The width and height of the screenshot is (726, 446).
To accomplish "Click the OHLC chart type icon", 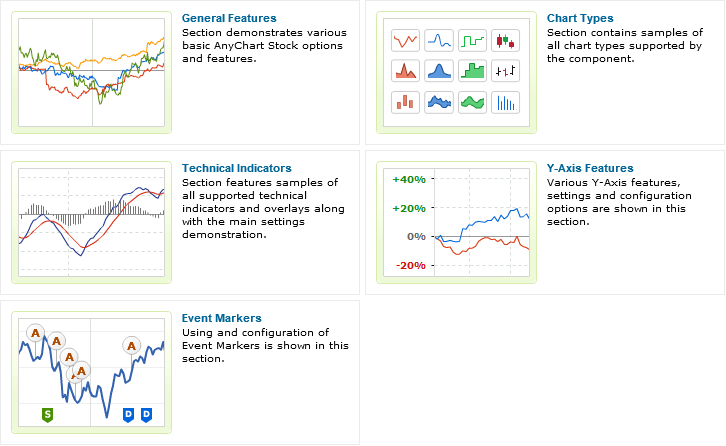I will point(506,71).
